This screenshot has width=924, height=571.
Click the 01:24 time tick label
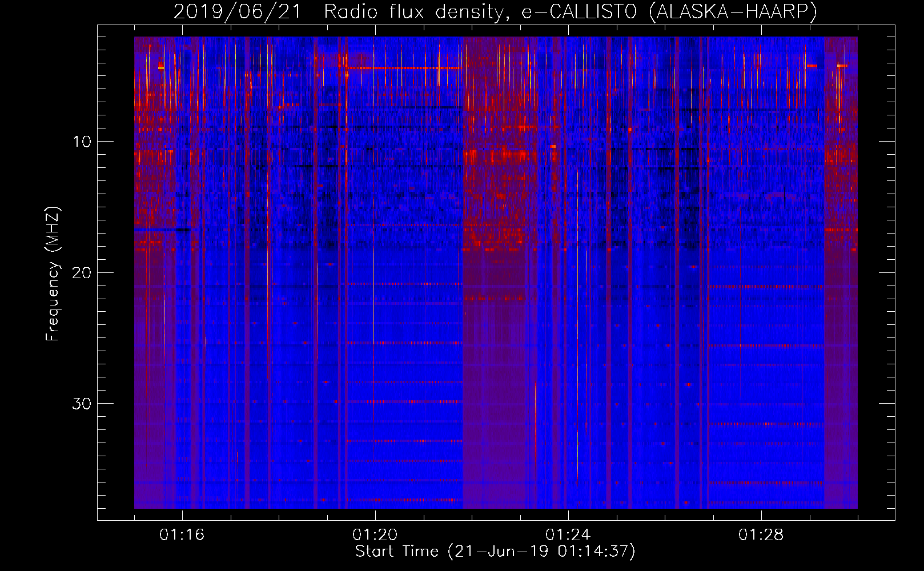[568, 535]
